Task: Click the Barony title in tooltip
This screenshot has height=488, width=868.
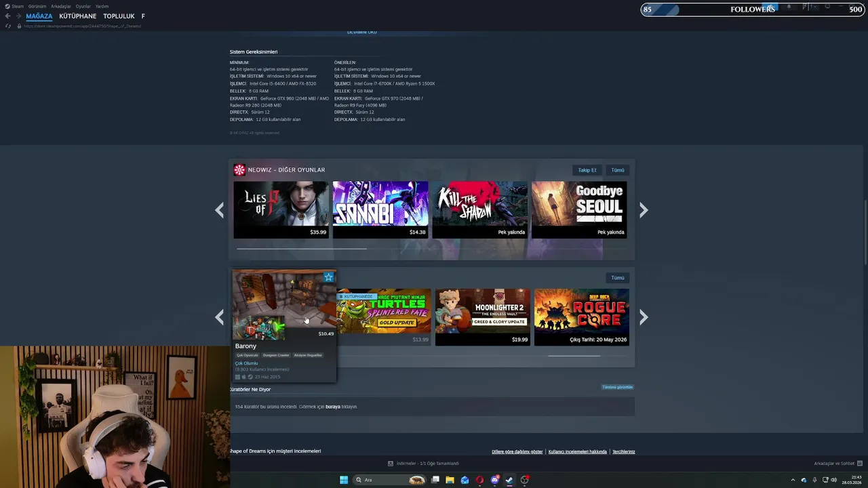Action: click(245, 346)
